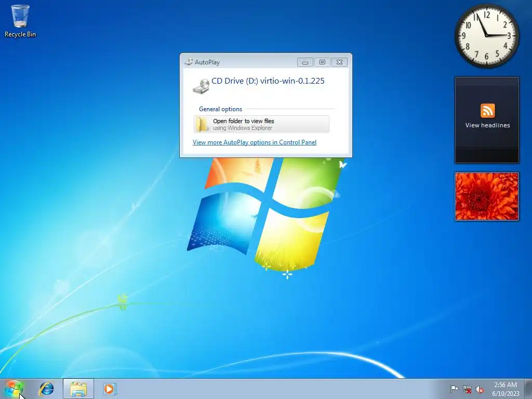This screenshot has width=532, height=399.
Task: Click the AutoPlay title bar icon
Action: 189,62
